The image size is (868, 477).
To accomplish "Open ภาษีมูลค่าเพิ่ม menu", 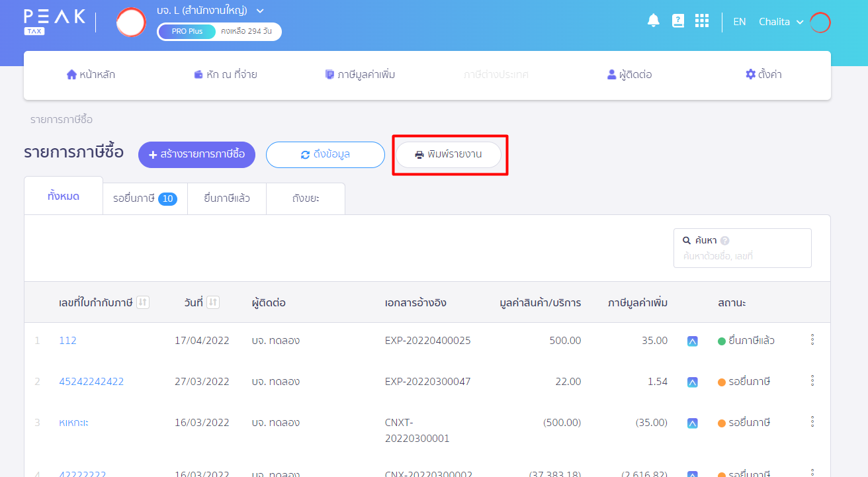I will click(x=360, y=75).
